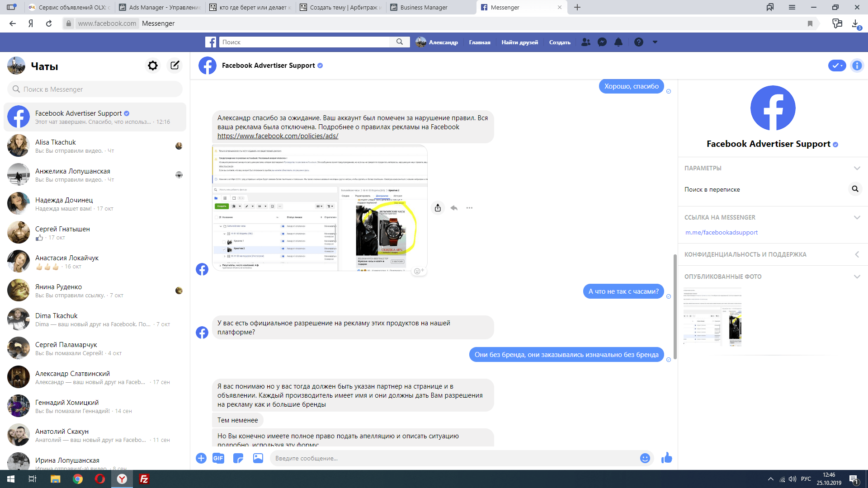
Task: Choose a GIF
Action: (x=218, y=458)
